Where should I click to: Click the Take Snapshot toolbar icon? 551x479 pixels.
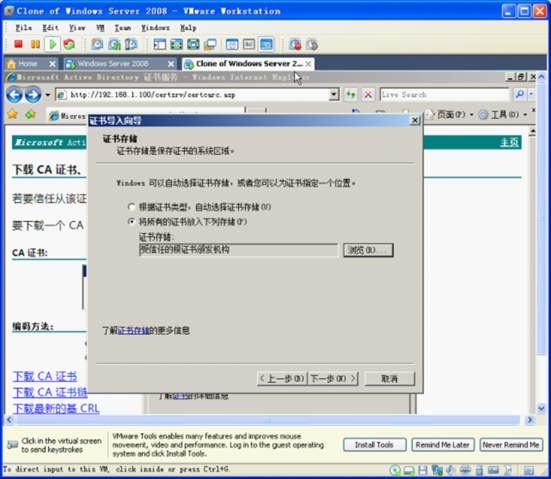coord(97,44)
